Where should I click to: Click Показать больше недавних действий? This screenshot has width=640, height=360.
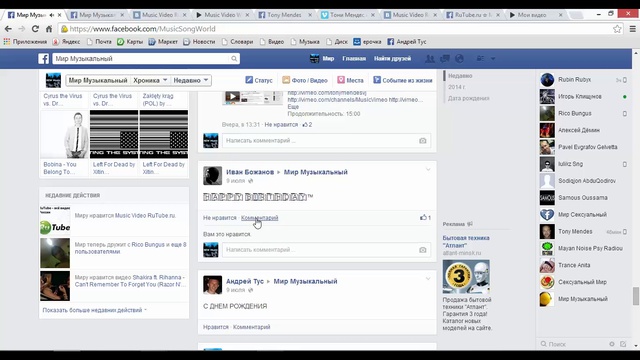(94, 310)
